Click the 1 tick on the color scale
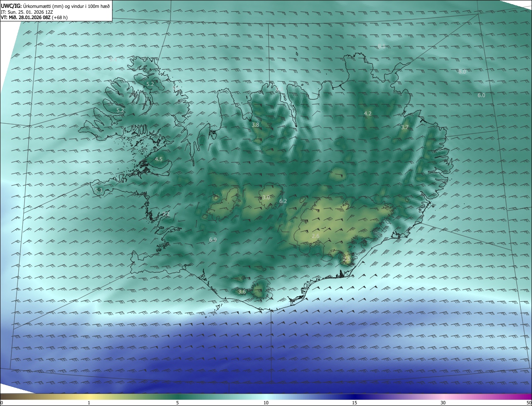Image resolution: width=532 pixels, height=406 pixels. [89, 403]
